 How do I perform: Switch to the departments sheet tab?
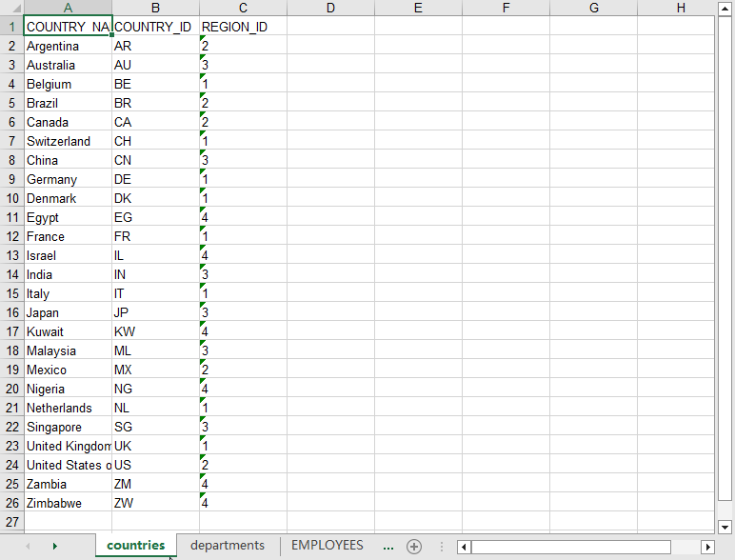click(227, 546)
